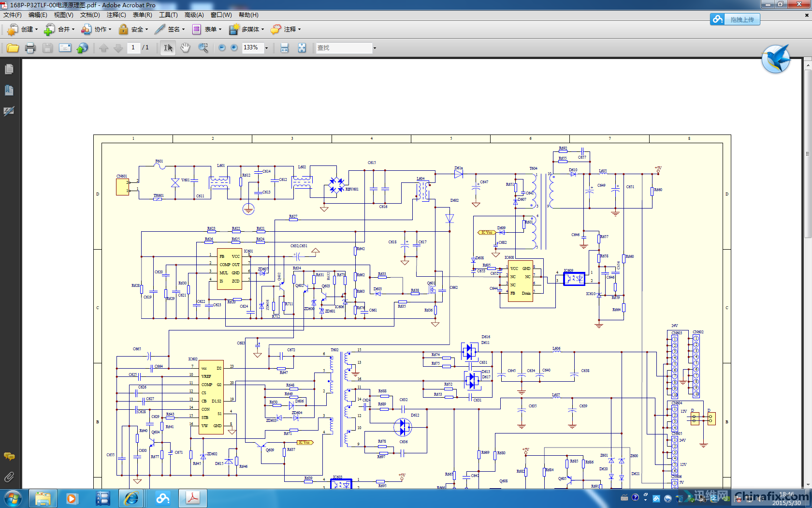Click the fit one full page icon
Viewport: 812px width, 508px height.
[302, 48]
